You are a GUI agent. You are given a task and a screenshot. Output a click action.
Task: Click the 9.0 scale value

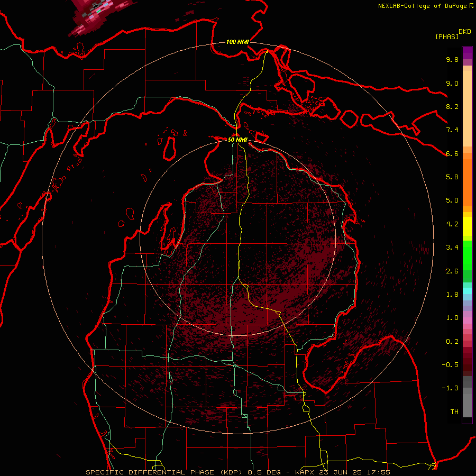point(452,83)
